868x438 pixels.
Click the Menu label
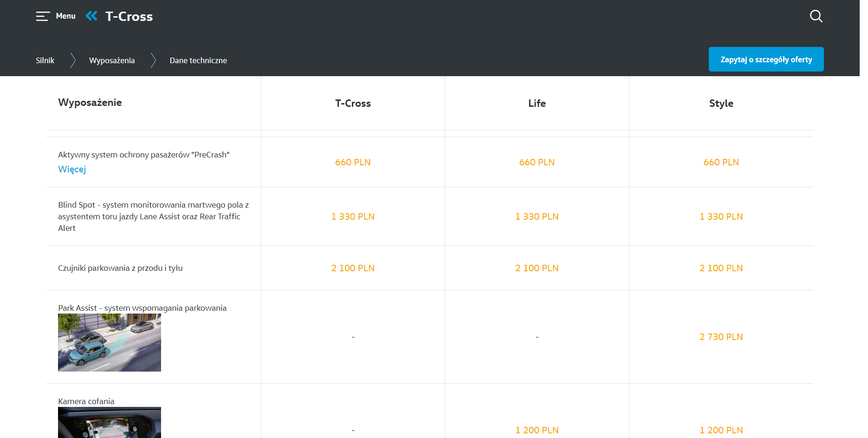click(65, 16)
